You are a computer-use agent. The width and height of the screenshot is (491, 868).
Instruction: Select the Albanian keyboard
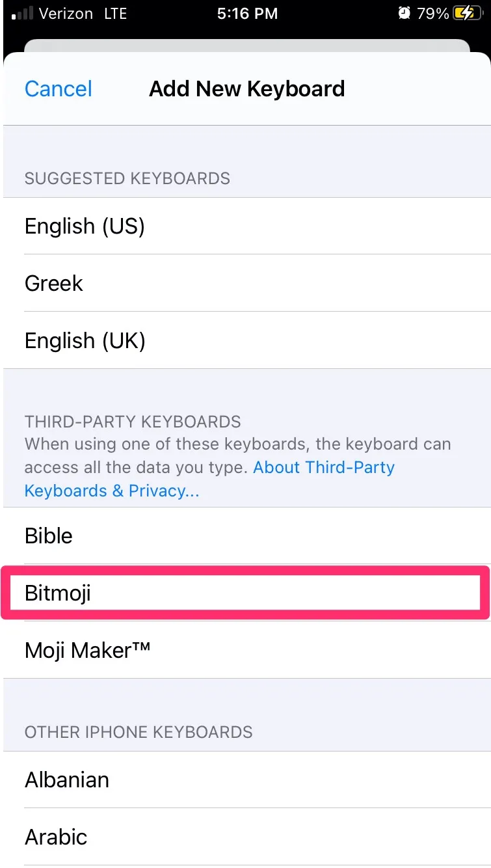coord(67,780)
